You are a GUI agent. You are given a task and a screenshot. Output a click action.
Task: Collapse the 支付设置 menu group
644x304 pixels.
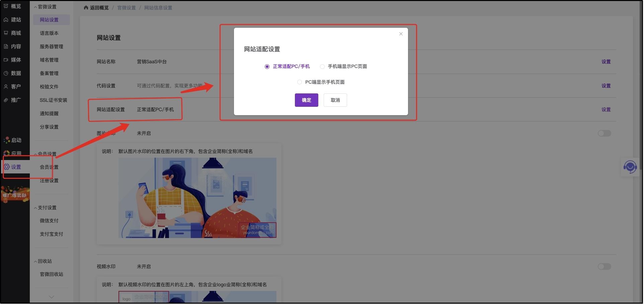click(45, 208)
